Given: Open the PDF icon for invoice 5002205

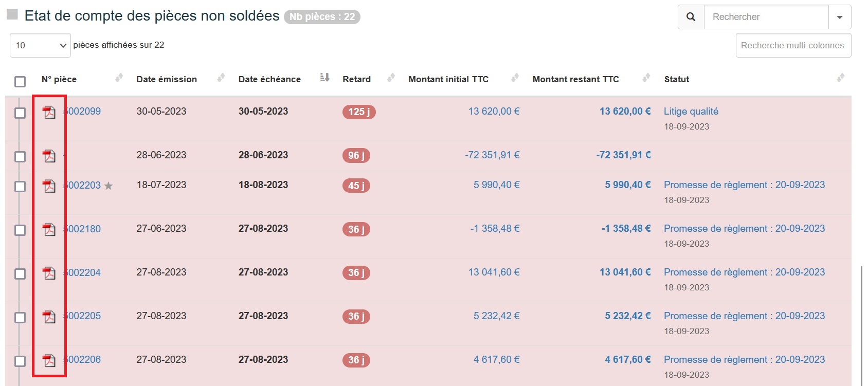Looking at the screenshot, I should pos(49,317).
